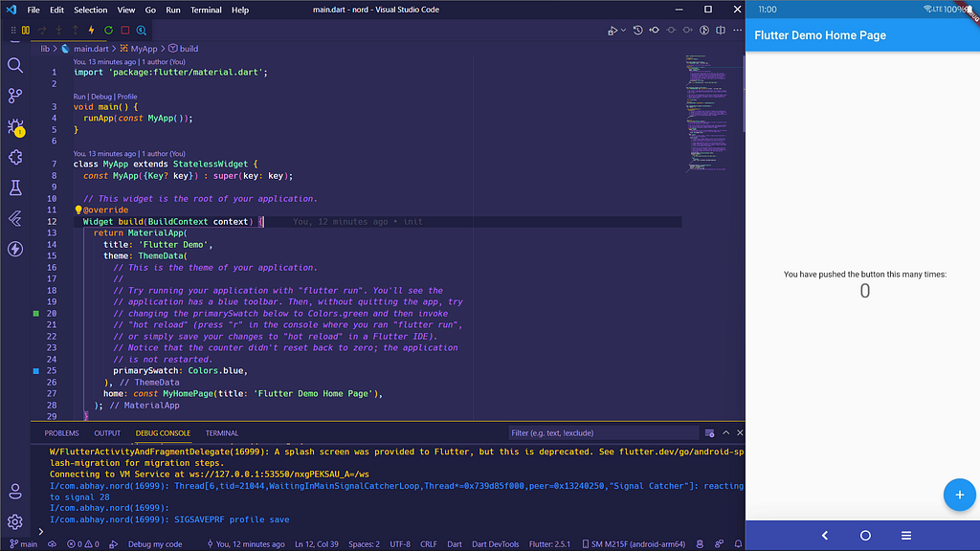Trigger Flutter Hot Reload lightning icon
This screenshot has width=980, height=551.
(91, 30)
